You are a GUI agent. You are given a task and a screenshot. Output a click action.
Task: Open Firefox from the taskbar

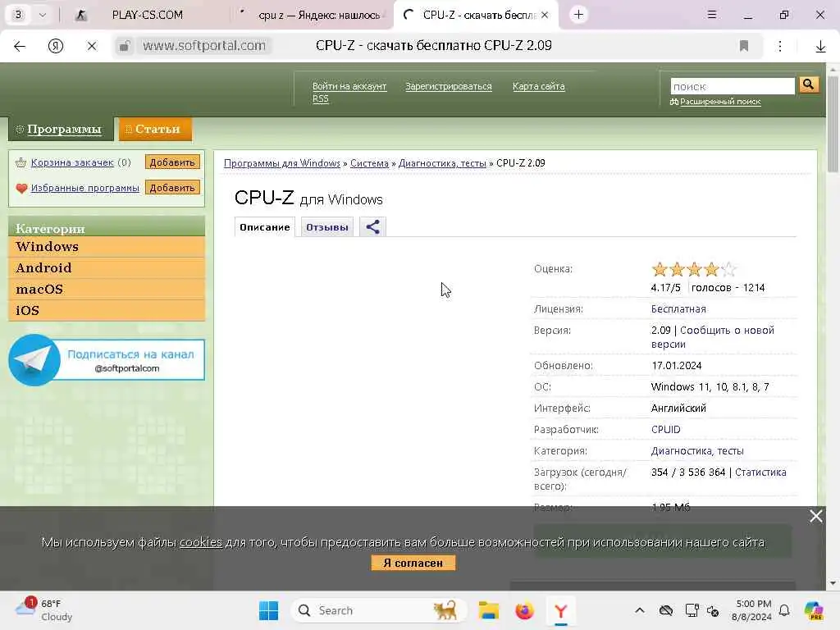click(524, 610)
